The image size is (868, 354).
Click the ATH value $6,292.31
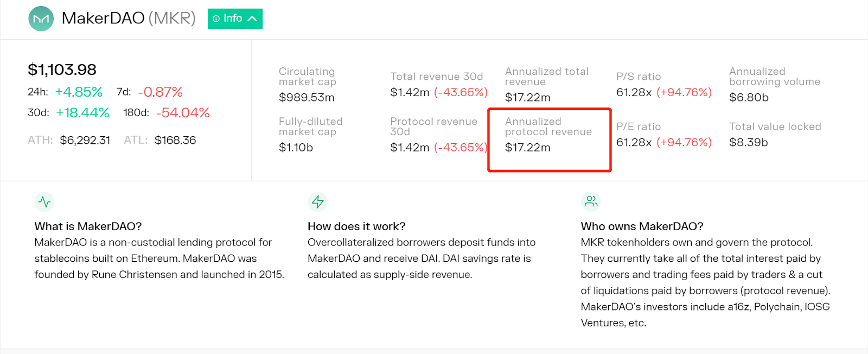tap(85, 140)
